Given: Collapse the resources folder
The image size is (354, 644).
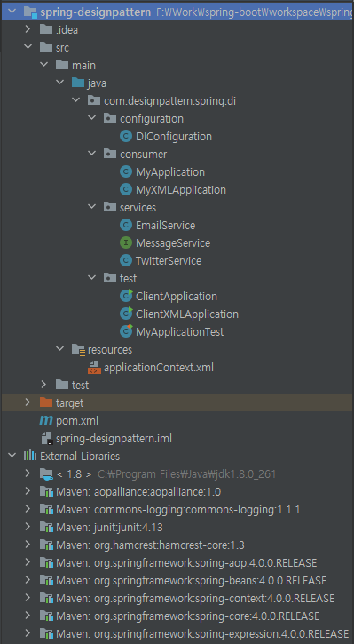Looking at the screenshot, I should point(59,349).
